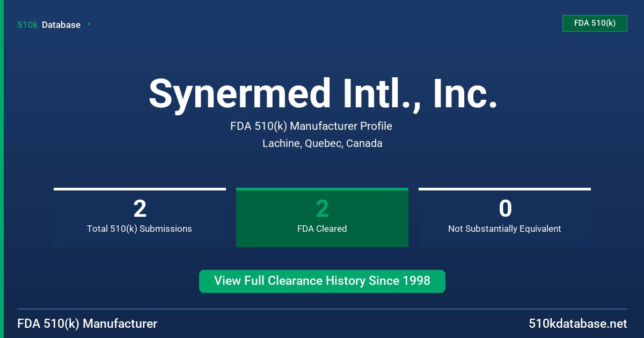Click the View Full Clearance History Since 1998 button
The width and height of the screenshot is (644, 338).
322,281
